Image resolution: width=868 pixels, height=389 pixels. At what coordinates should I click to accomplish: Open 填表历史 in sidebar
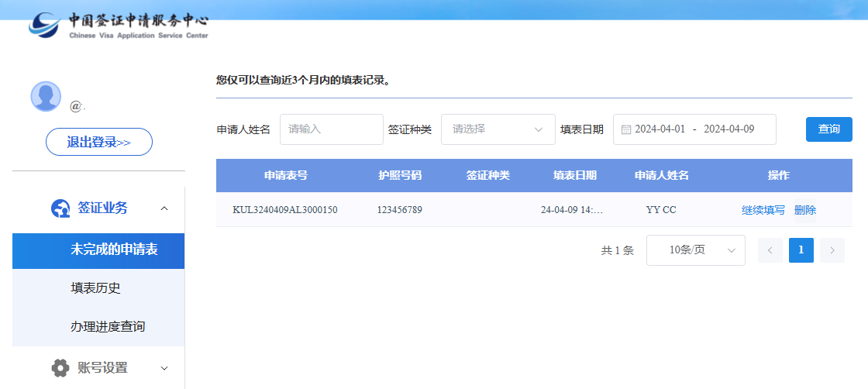click(95, 288)
